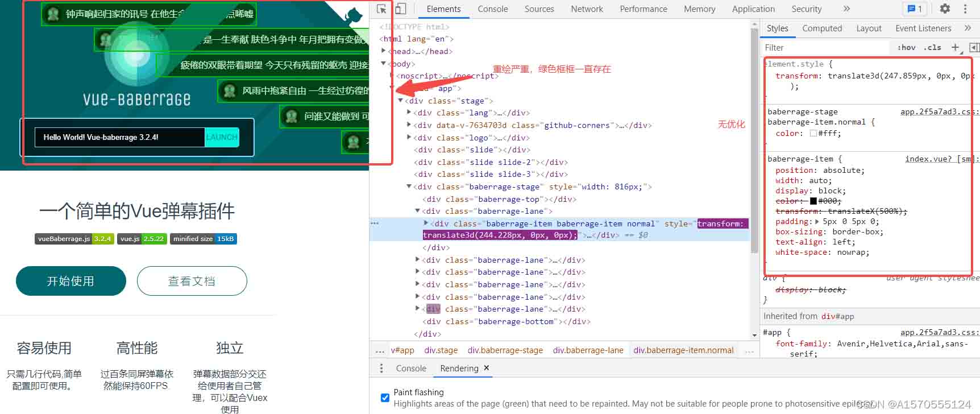This screenshot has width=980, height=414.
Task: Open the Memory panel tab
Action: pyautogui.click(x=700, y=9)
